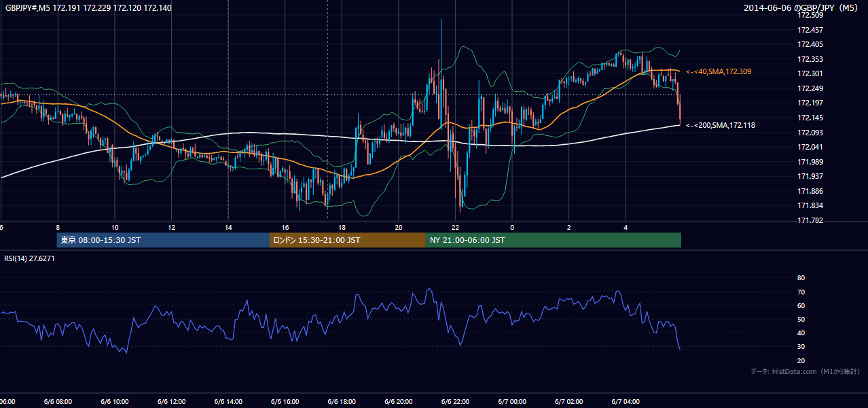Select the London 15:30-21:00 JST session bar

pyautogui.click(x=348, y=240)
